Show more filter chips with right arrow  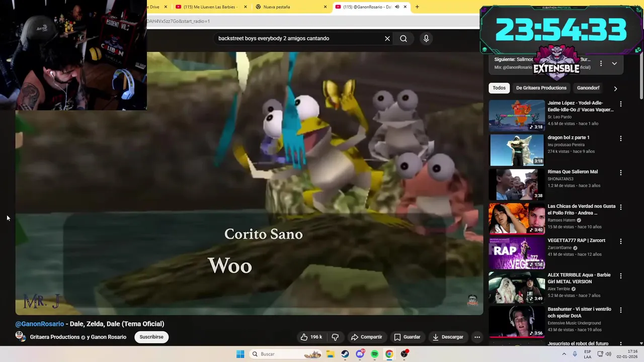(x=615, y=88)
